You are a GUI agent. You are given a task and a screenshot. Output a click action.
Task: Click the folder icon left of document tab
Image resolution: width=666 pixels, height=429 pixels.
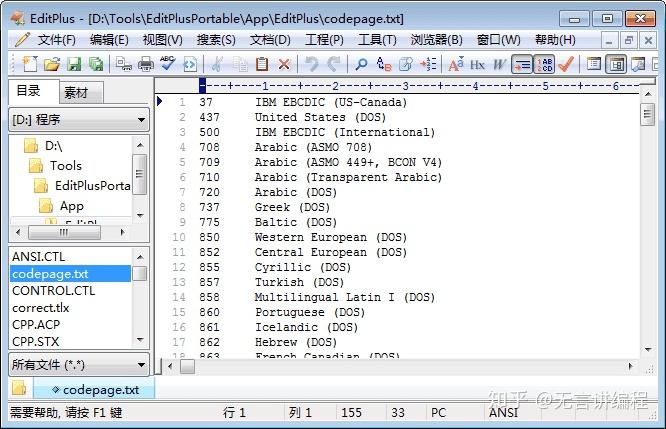click(19, 388)
